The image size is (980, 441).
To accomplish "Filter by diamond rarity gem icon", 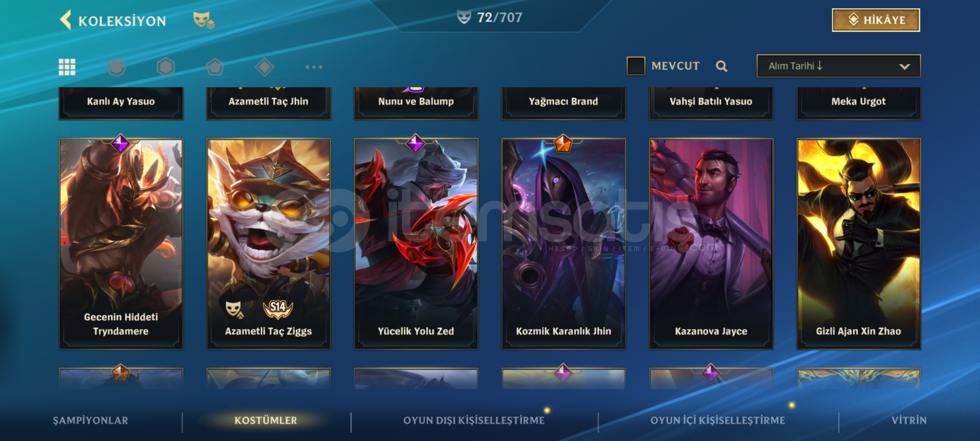I will click(265, 67).
